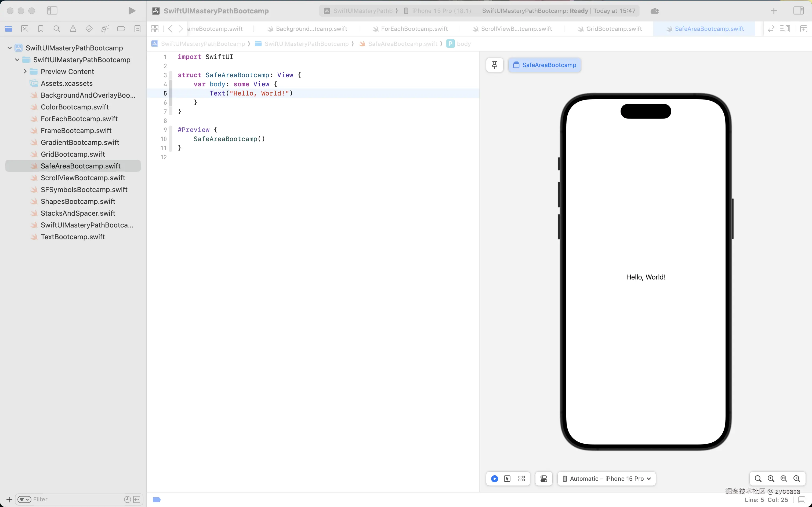The height and width of the screenshot is (507, 812).
Task: Switch to GridBootcamp.swift editor tab
Action: click(614, 29)
